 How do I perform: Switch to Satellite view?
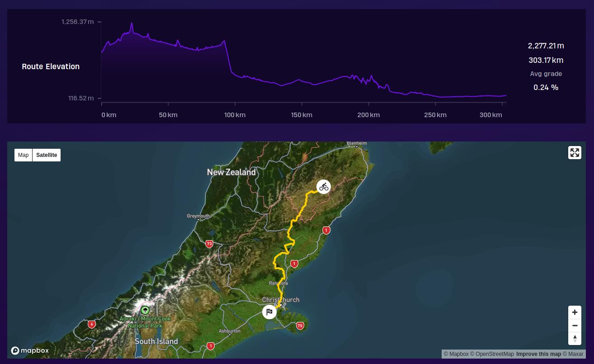tap(47, 155)
